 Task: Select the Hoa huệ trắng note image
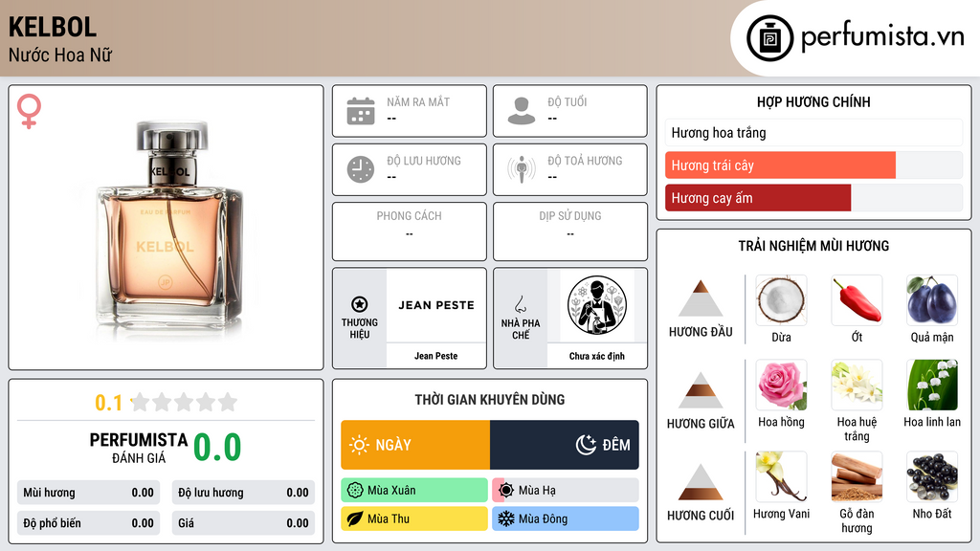point(857,385)
